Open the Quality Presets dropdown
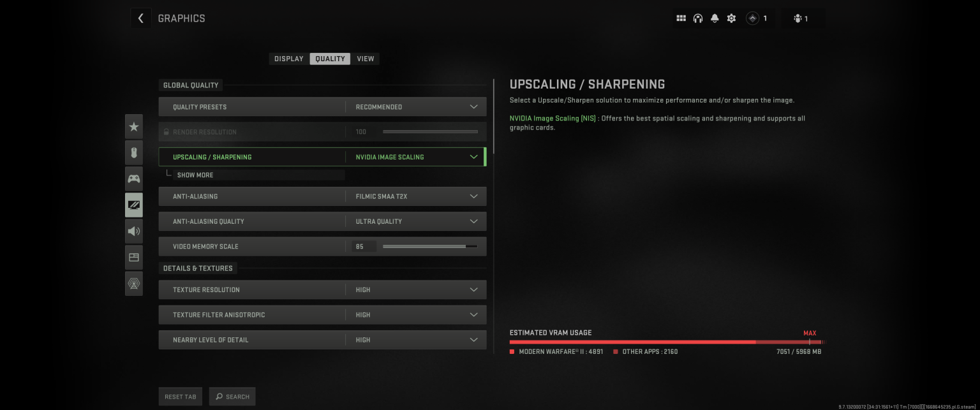This screenshot has height=410, width=980. click(415, 106)
